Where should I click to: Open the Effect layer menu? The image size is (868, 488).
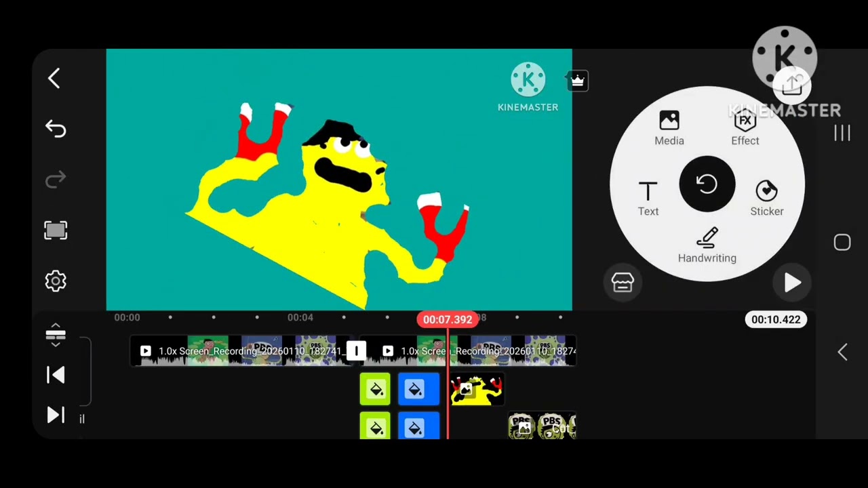click(x=745, y=128)
